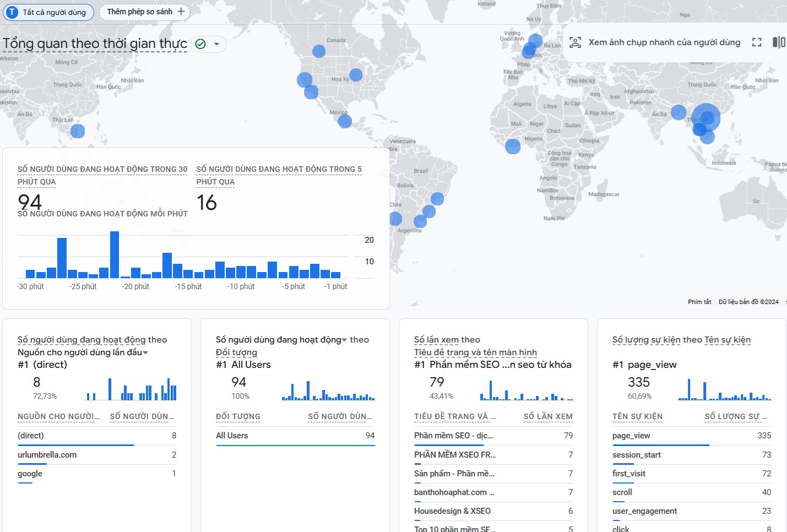Click the plus icon on Thêm phép so sánh
787x532 pixels.
tap(181, 12)
